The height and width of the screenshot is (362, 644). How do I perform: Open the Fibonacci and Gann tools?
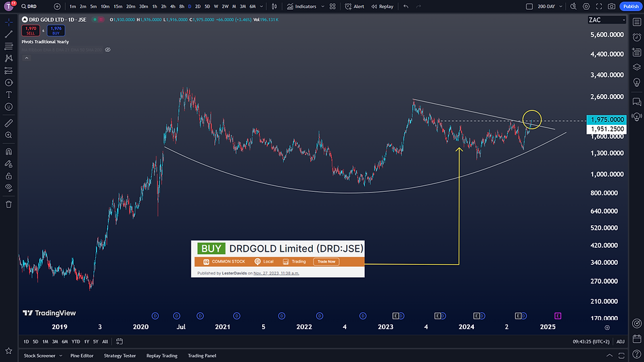(9, 46)
